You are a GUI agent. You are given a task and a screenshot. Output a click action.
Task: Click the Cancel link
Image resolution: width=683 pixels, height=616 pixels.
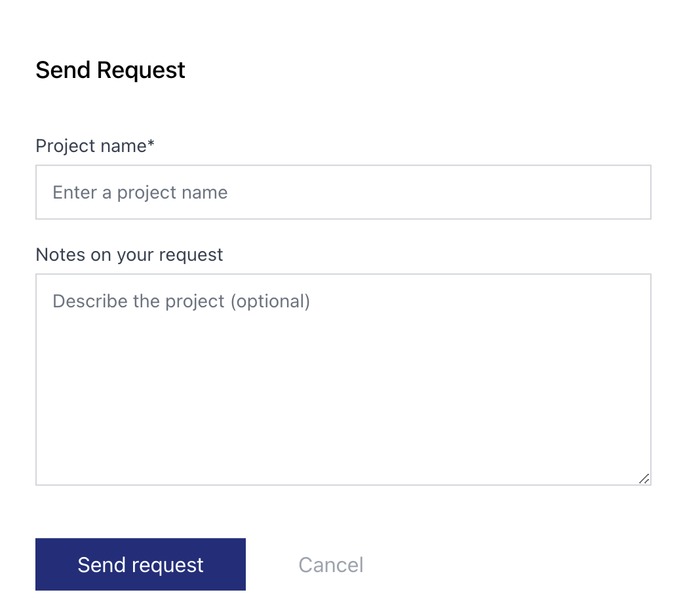pos(330,565)
